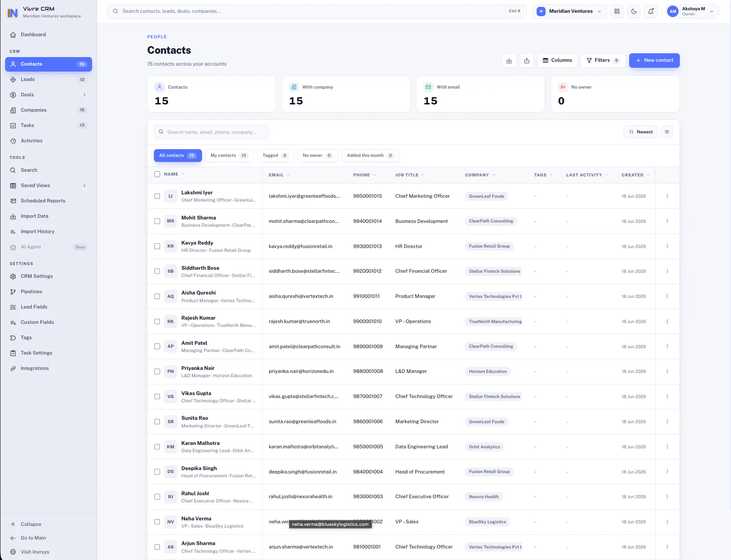Switch to No owner tab
The height and width of the screenshot is (560, 731).
(x=318, y=156)
